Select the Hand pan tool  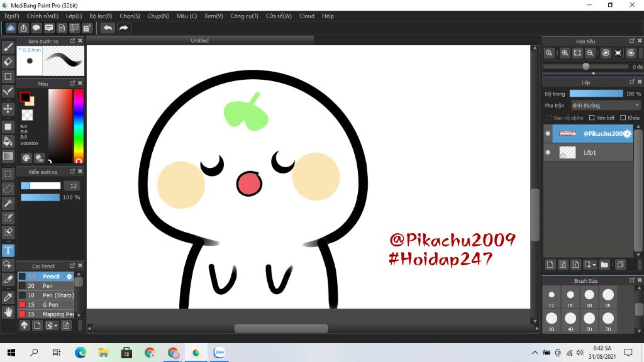8,312
